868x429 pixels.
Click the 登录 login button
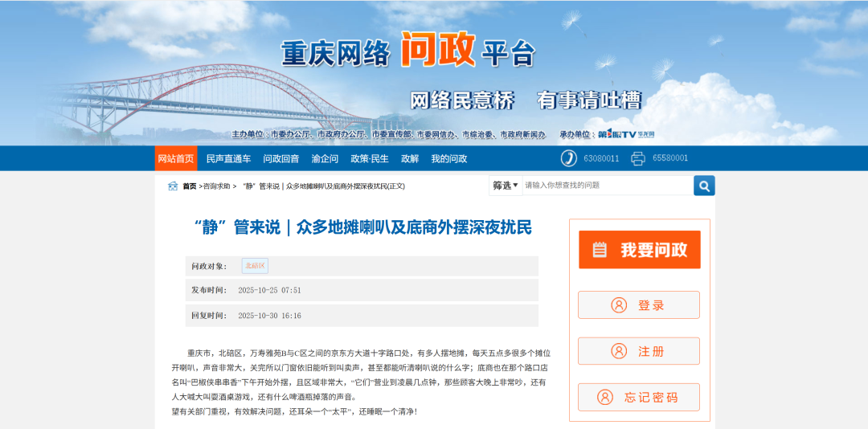pyautogui.click(x=639, y=305)
